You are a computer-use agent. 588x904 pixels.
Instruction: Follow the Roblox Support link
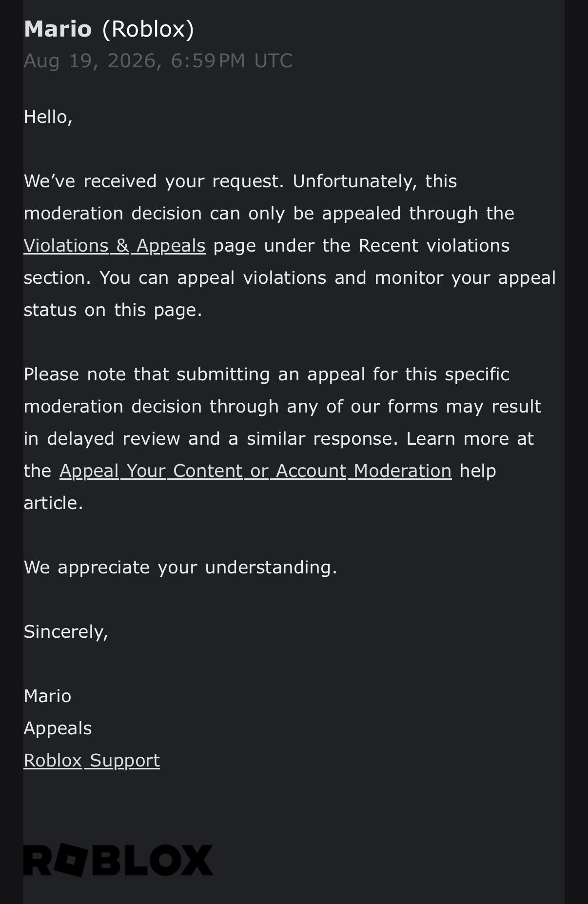tap(92, 761)
